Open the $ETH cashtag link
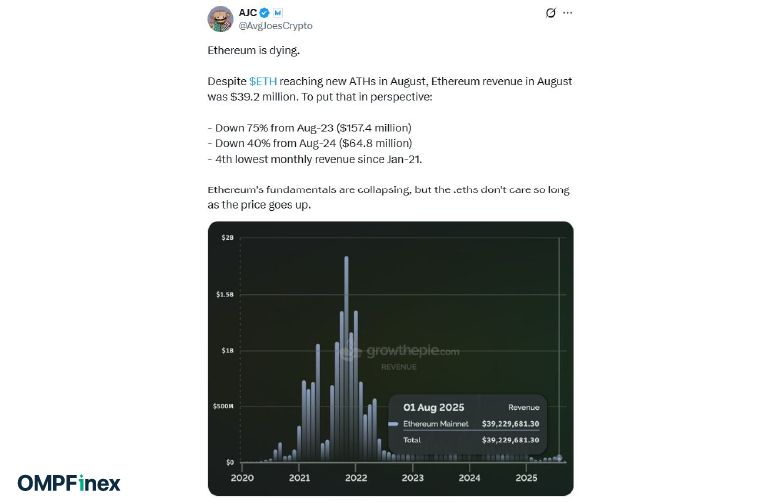780x503 pixels. [x=263, y=81]
